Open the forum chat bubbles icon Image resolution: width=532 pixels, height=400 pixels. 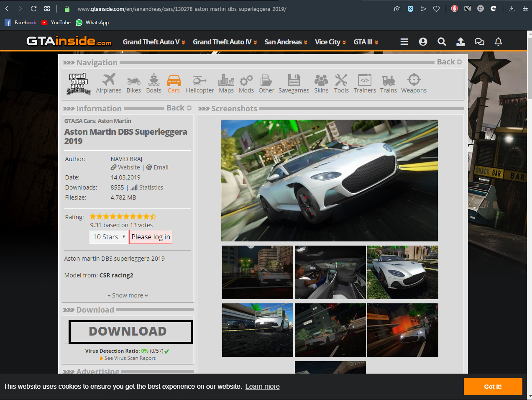coord(479,42)
